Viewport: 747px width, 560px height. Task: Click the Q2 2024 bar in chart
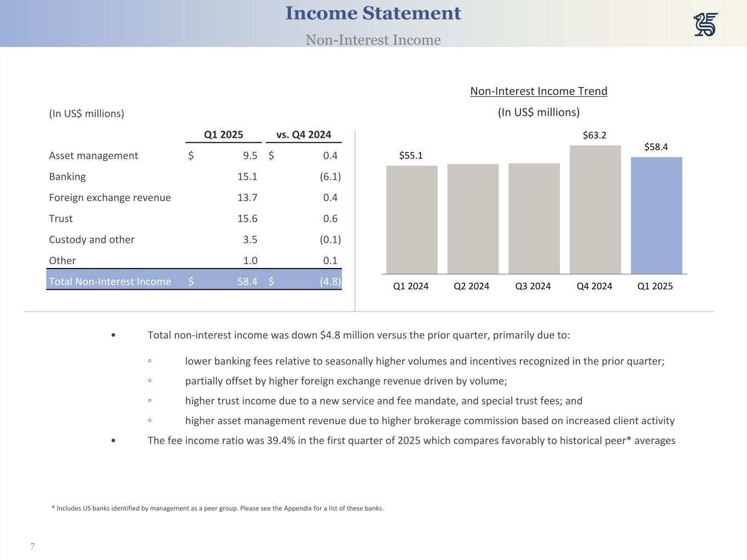coord(473,219)
